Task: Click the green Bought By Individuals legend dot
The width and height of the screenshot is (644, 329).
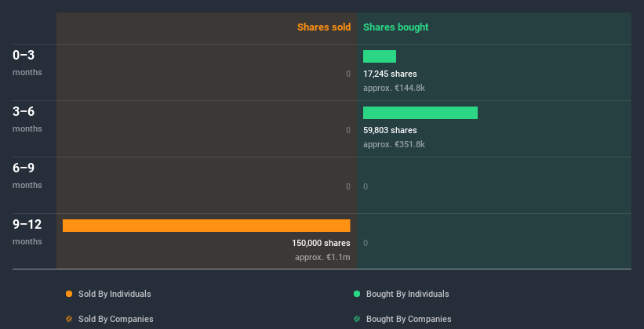Action: click(x=357, y=294)
